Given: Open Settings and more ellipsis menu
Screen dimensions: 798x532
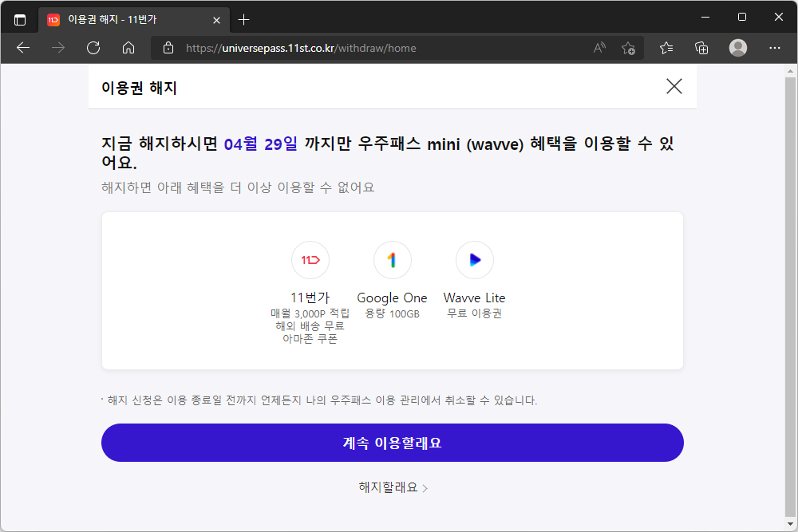Looking at the screenshot, I should (x=775, y=48).
